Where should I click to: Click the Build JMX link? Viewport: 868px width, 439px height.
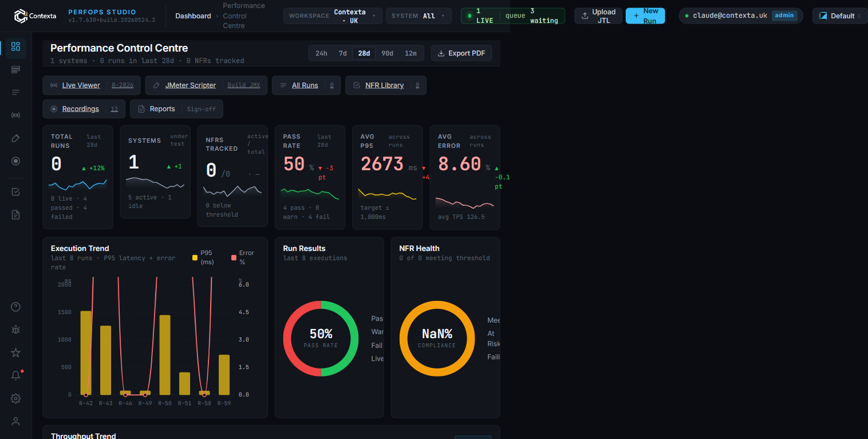(x=244, y=85)
